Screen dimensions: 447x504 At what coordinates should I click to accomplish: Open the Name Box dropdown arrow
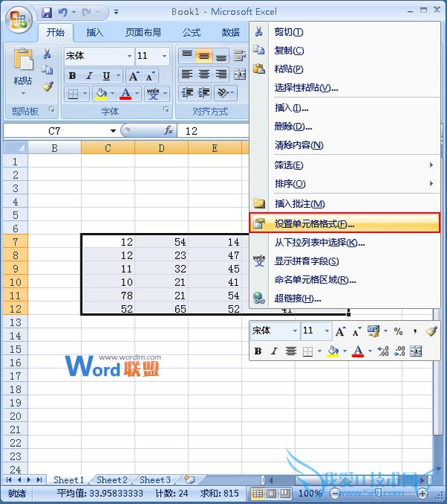click(x=113, y=131)
